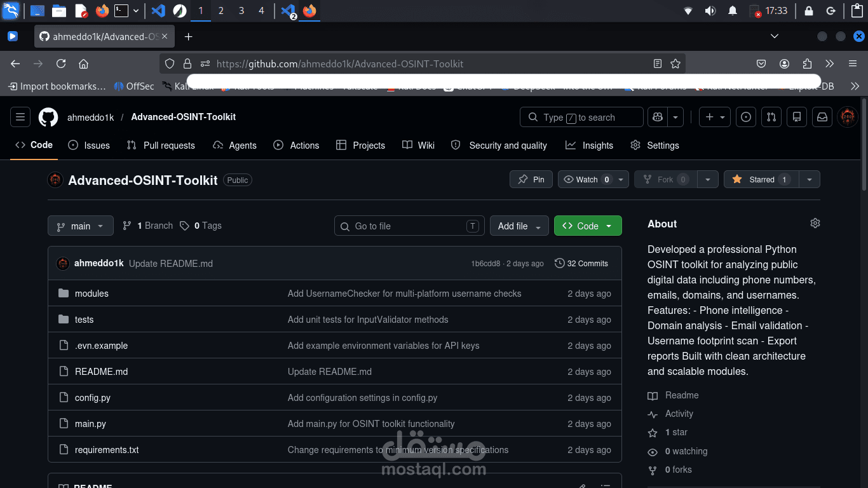Viewport: 868px width, 488px height.
Task: Open the Insights tab
Action: (x=590, y=145)
